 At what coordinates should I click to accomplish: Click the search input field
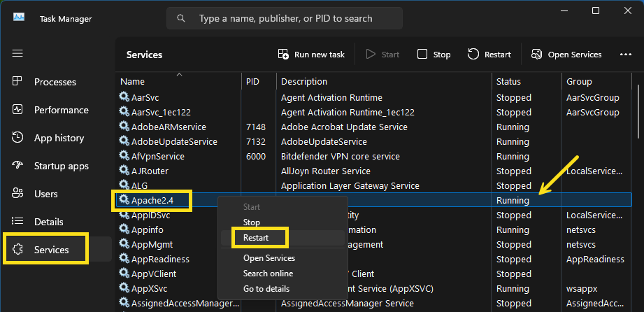point(284,18)
